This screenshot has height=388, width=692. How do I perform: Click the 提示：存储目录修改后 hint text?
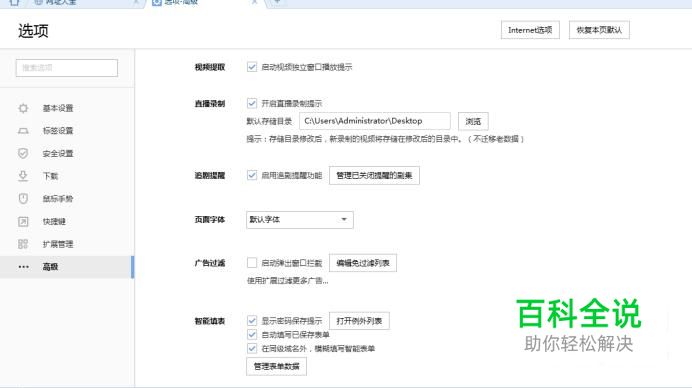click(385, 139)
